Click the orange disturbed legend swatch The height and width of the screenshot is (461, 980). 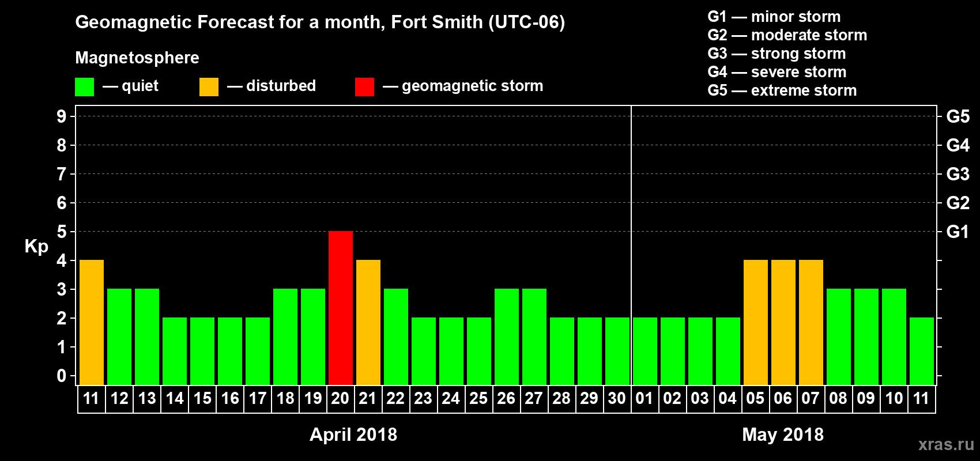(209, 87)
